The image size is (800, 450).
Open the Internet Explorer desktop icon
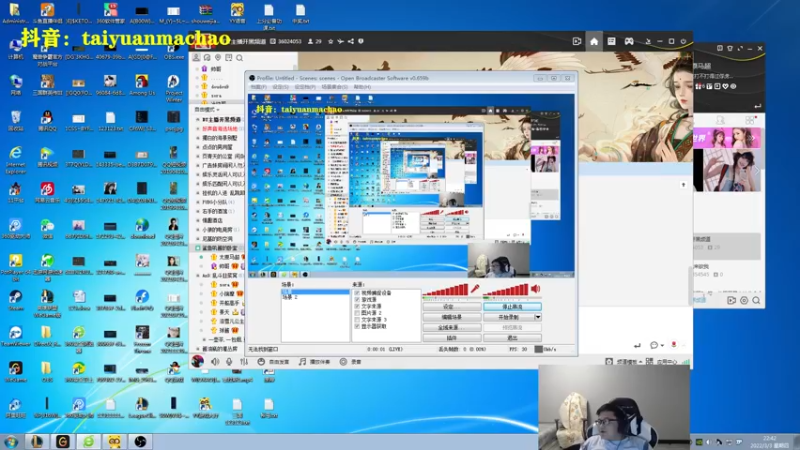[15, 158]
